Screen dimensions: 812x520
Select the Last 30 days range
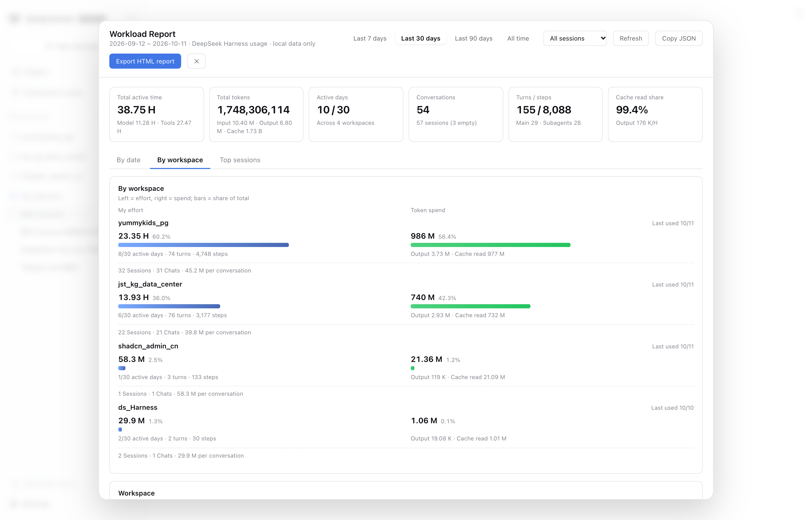coord(420,38)
